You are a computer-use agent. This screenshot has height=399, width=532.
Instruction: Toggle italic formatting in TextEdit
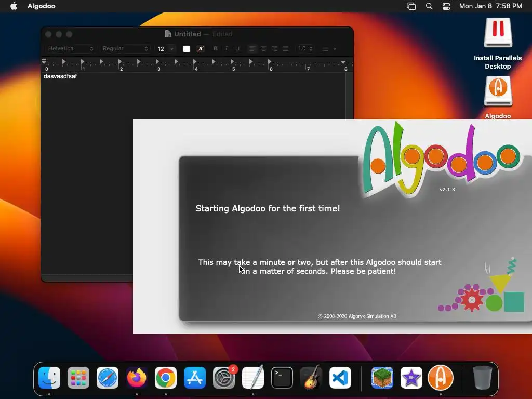coord(227,48)
